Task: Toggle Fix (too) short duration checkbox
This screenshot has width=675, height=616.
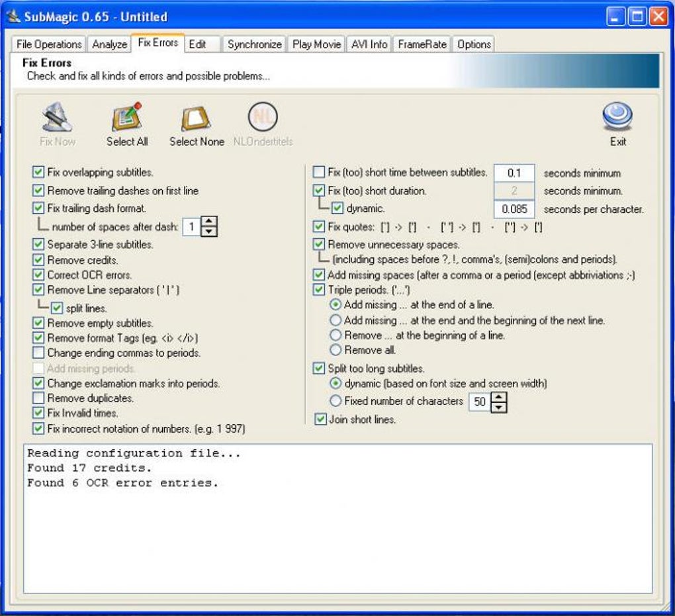Action: [319, 191]
